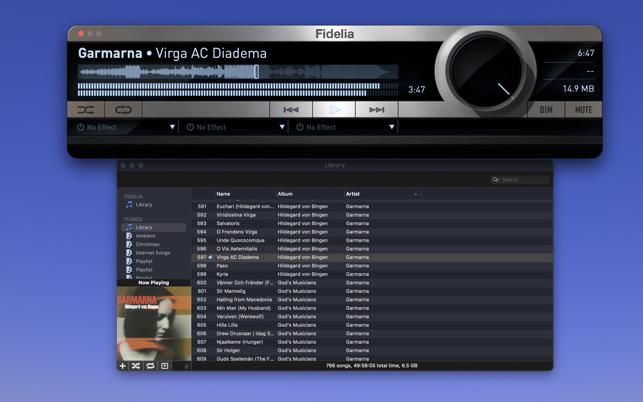643x402 pixels.
Task: Seek within the track waveform display
Action: (x=238, y=72)
